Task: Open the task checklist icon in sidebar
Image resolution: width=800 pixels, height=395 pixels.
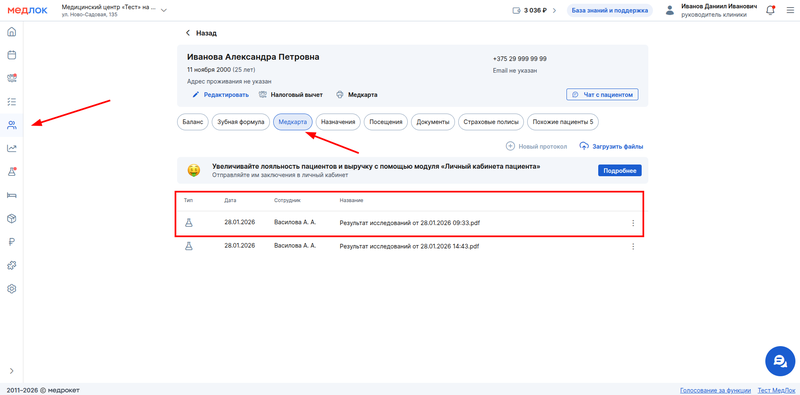Action: click(12, 102)
